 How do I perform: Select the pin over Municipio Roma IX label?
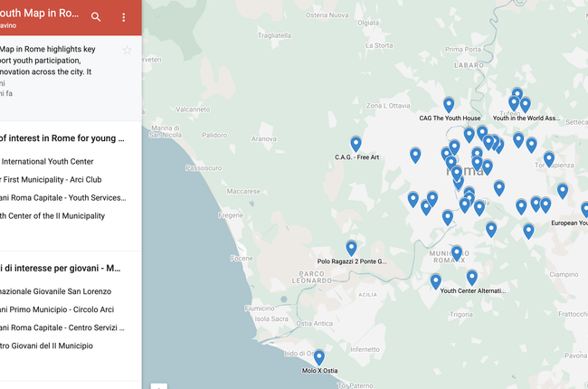(457, 254)
